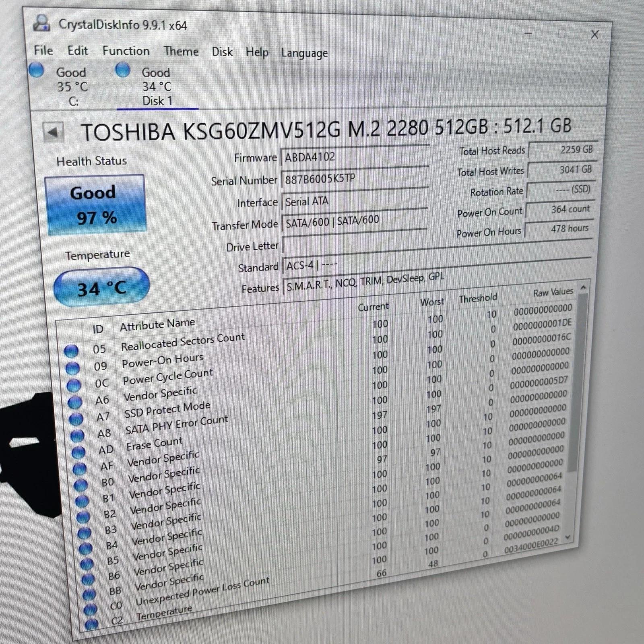This screenshot has width=644, height=644.
Task: Click the Raw Values column header
Action: (x=553, y=292)
